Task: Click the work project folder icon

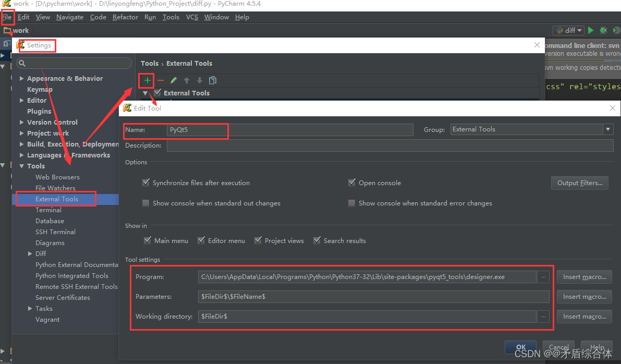Action: click(7, 30)
